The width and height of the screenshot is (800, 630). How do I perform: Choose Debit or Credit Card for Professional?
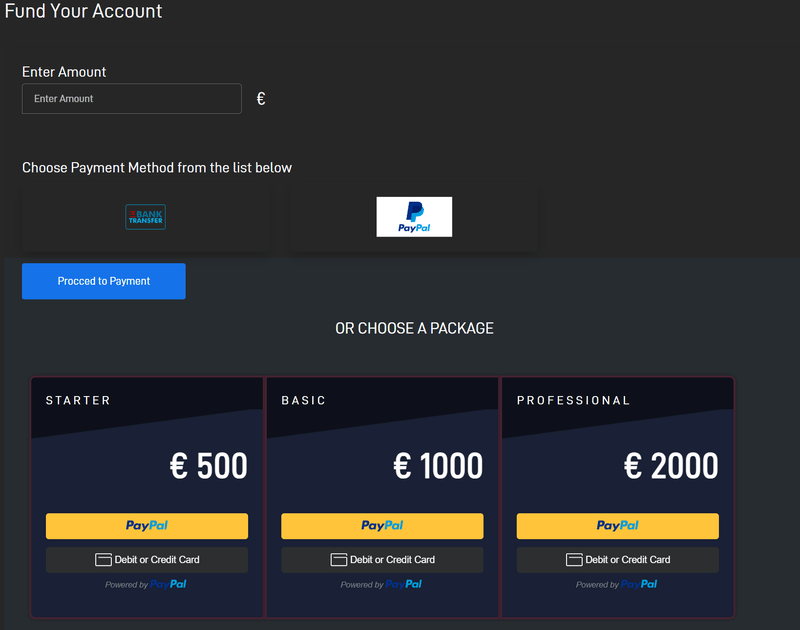pos(617,560)
